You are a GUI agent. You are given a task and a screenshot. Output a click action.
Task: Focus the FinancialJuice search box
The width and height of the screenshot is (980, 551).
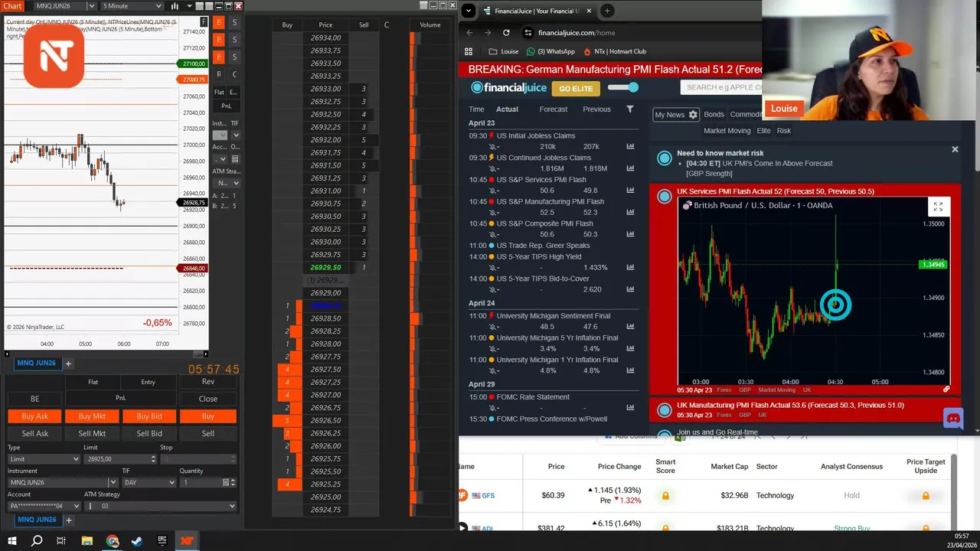[x=720, y=87]
